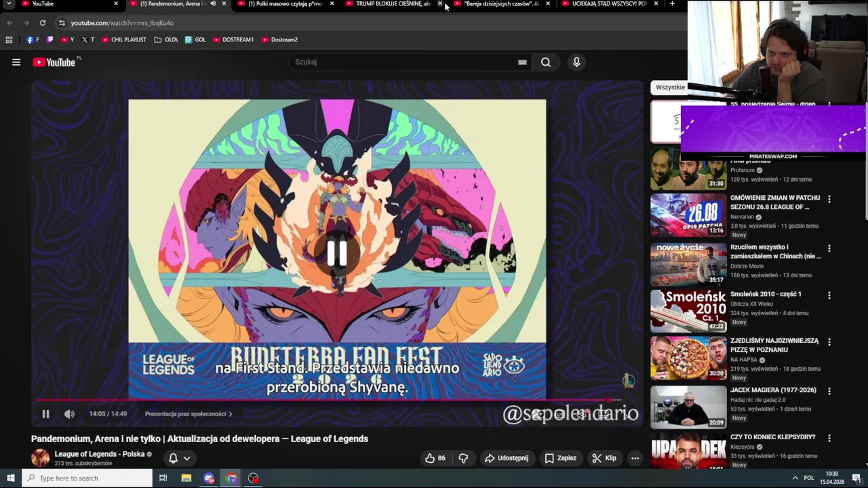Show hidden system tray icons
This screenshot has width=868, height=488.
(795, 478)
